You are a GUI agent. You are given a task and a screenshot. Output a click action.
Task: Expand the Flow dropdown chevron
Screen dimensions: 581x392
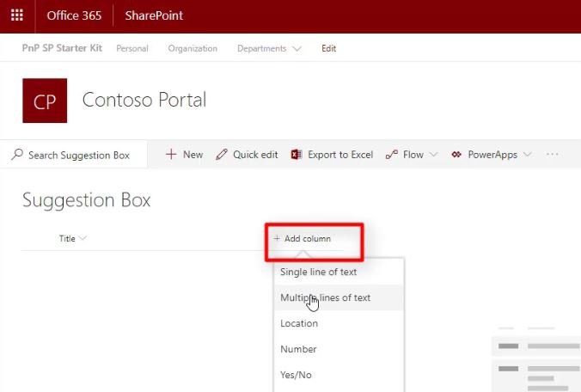click(x=433, y=154)
